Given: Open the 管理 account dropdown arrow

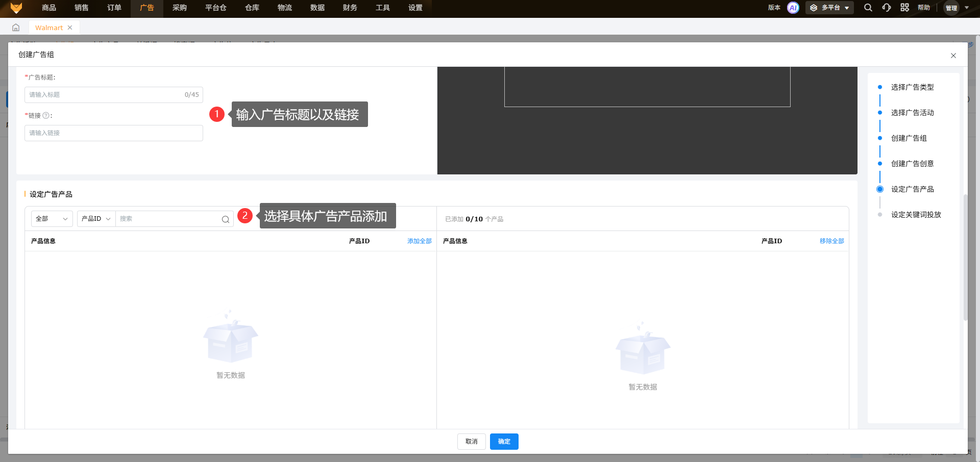Looking at the screenshot, I should click(x=967, y=8).
